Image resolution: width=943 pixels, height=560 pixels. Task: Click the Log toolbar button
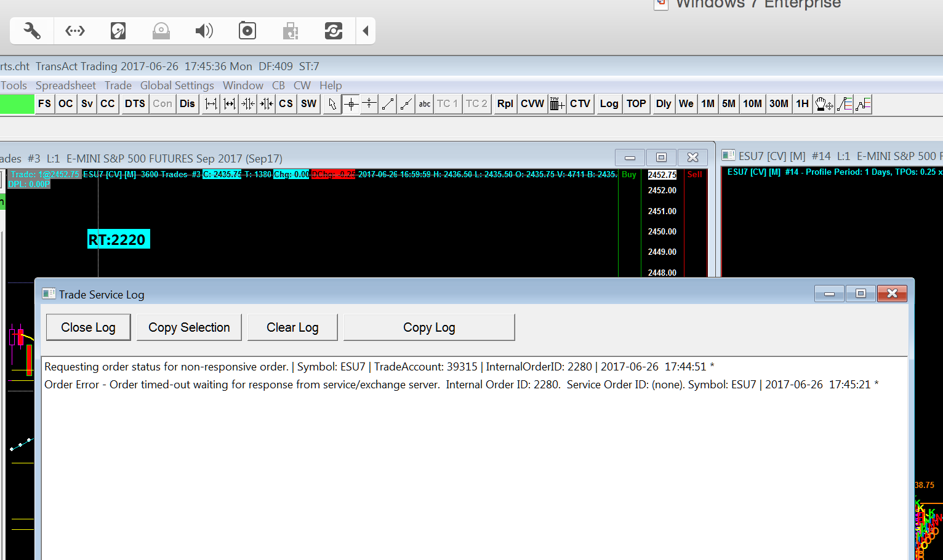coord(609,104)
